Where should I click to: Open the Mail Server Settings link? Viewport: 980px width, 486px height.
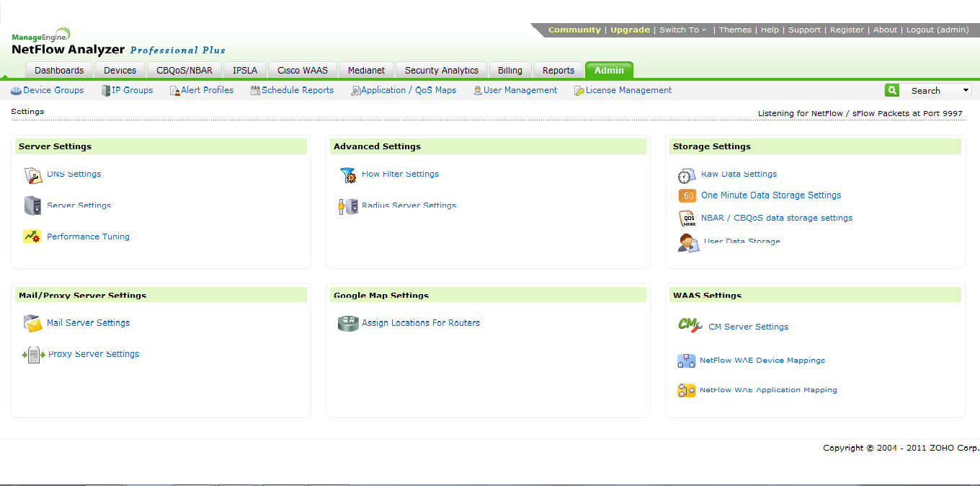88,323
